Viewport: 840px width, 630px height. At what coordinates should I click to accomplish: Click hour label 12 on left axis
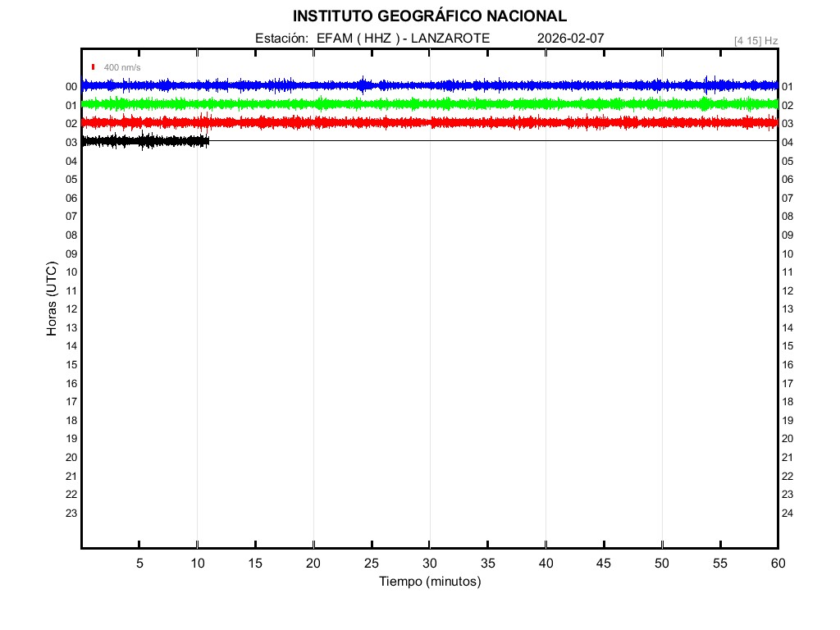click(x=71, y=309)
